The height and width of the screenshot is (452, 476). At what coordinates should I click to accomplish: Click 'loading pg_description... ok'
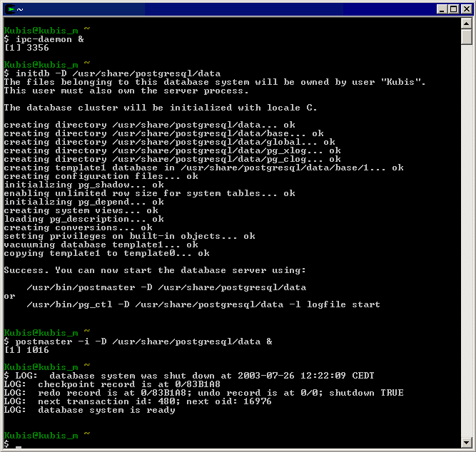84,219
